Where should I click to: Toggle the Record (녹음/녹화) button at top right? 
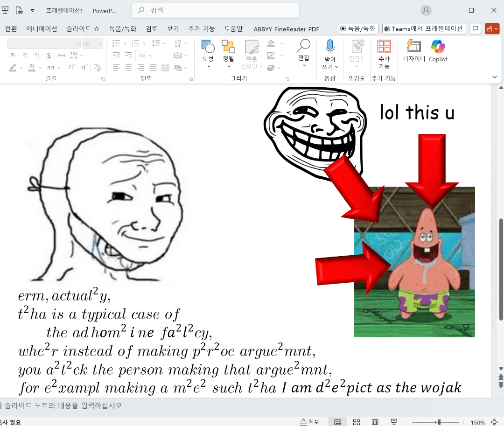(357, 28)
